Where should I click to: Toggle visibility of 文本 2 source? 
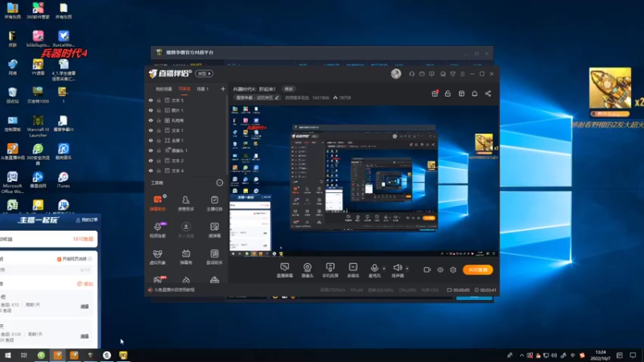pos(151,161)
